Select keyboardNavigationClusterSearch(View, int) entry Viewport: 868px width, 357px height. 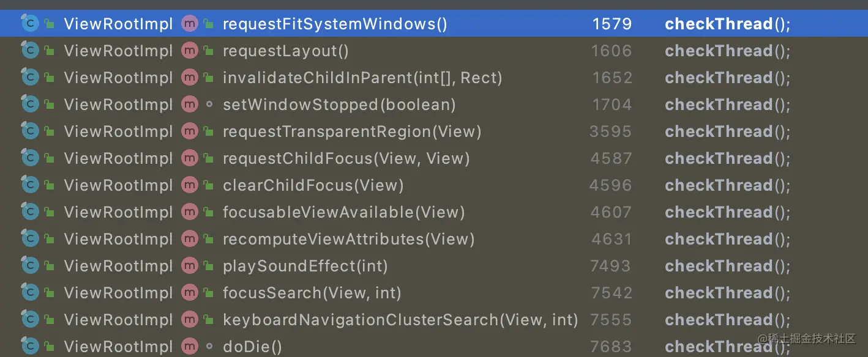pos(400,320)
